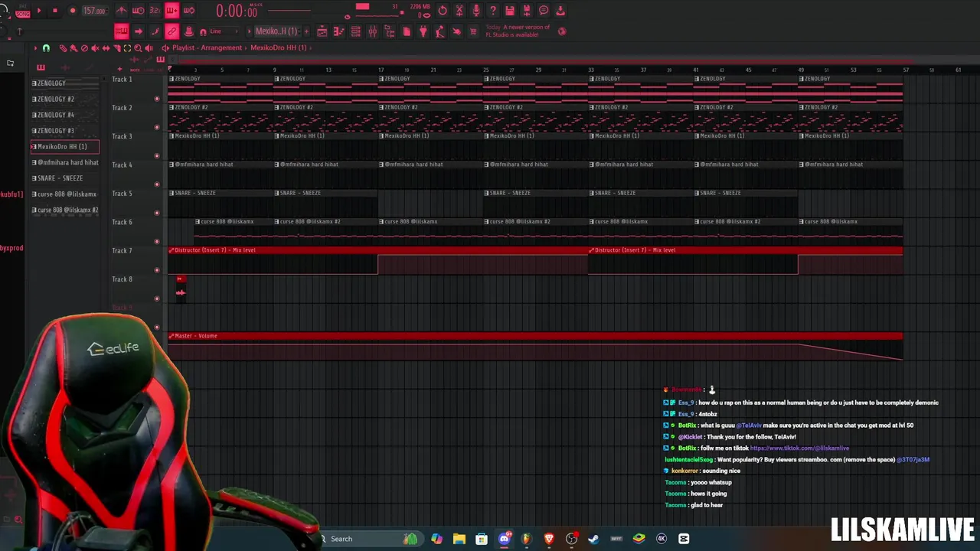The width and height of the screenshot is (980, 551).
Task: Open the Mexiko..H (1) pattern selector
Action: point(276,31)
